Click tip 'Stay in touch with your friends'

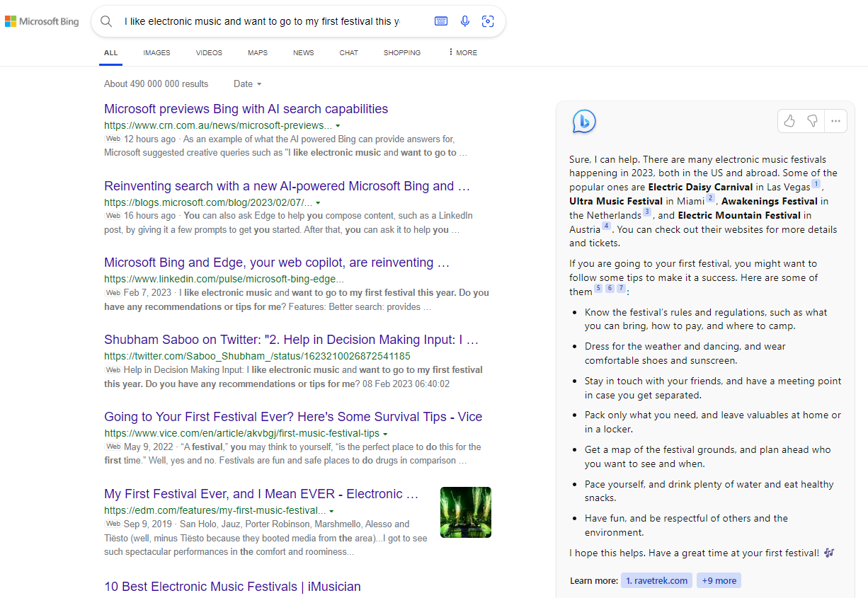713,388
